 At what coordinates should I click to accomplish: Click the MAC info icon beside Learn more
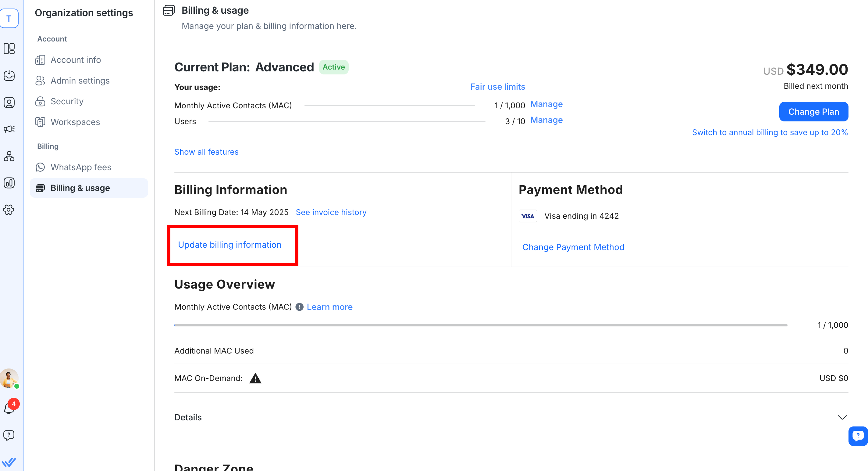tap(299, 307)
